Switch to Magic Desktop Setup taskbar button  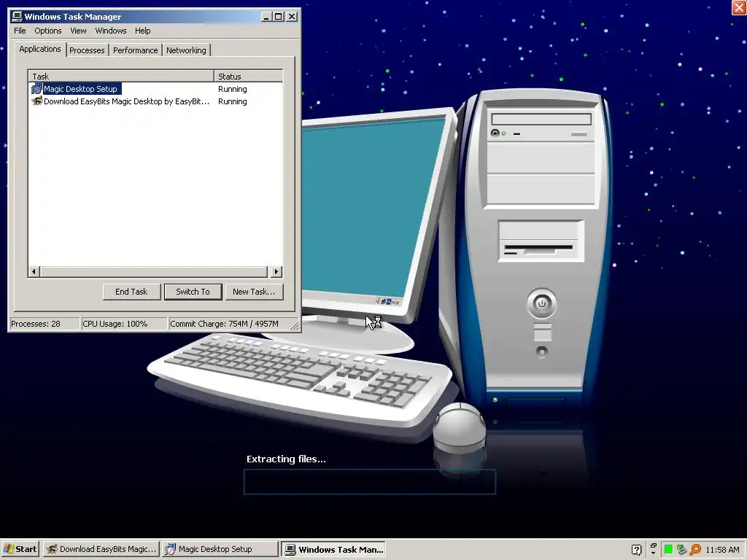[220, 549]
